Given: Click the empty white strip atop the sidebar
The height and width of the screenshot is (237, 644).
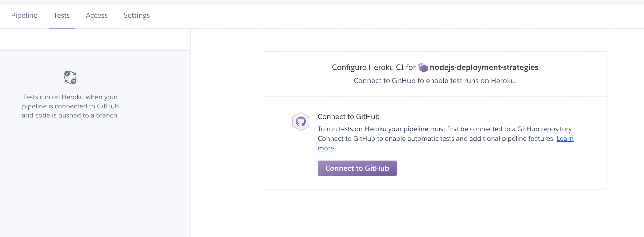Looking at the screenshot, I should pos(95,40).
